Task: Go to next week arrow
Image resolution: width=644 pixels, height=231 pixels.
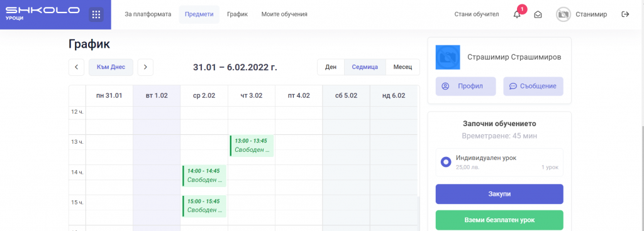Action: pos(145,67)
